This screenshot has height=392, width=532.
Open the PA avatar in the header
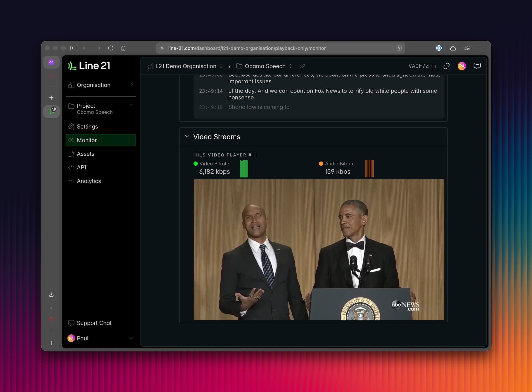(462, 66)
